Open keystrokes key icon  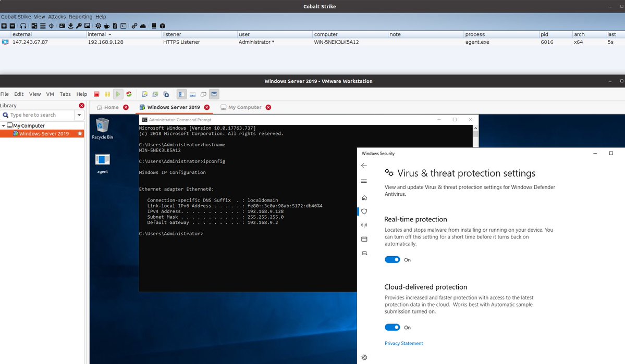pos(79,26)
